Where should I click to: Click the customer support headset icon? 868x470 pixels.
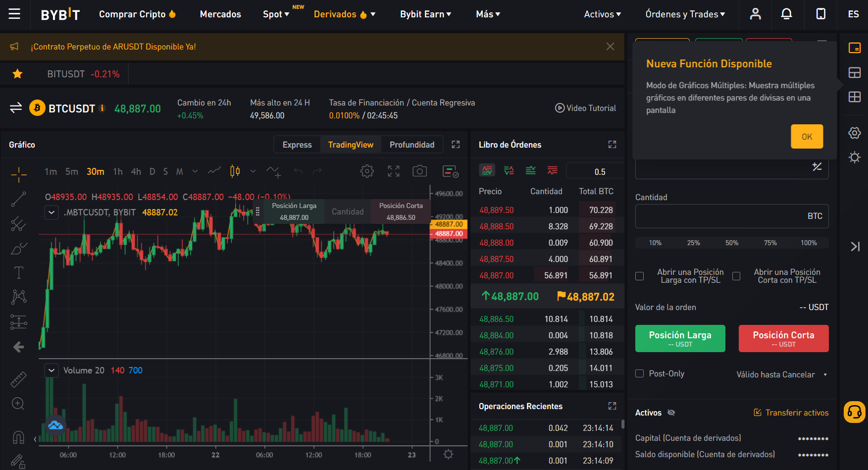click(x=854, y=412)
